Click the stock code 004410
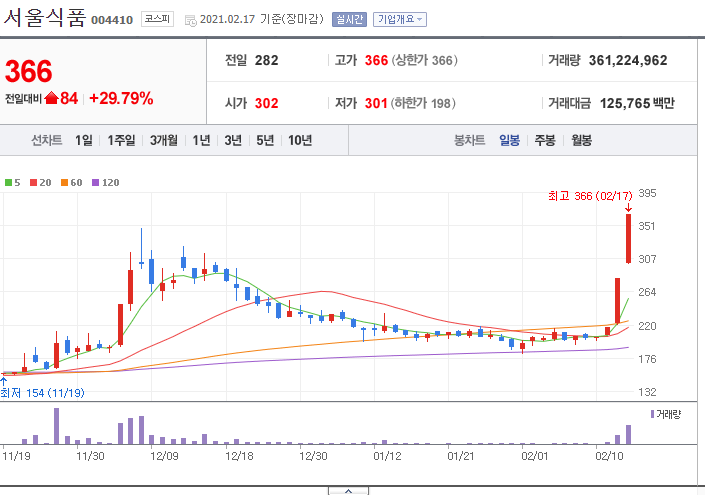This screenshot has height=495, width=705. point(112,20)
